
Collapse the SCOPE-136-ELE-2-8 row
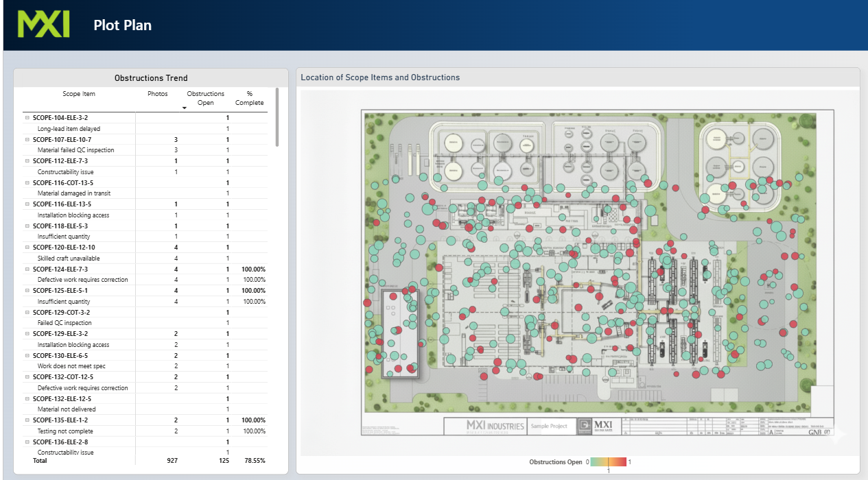point(27,442)
